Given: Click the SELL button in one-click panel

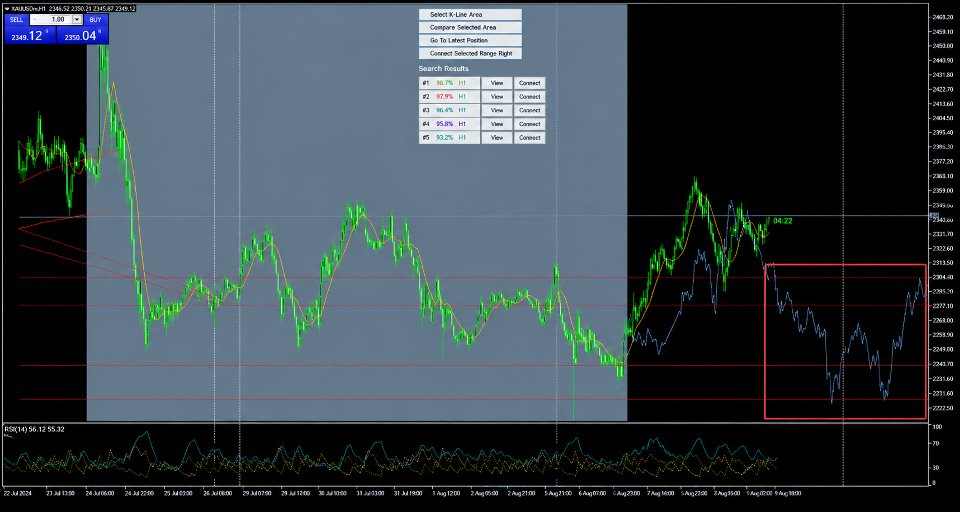Looking at the screenshot, I should pos(17,20).
